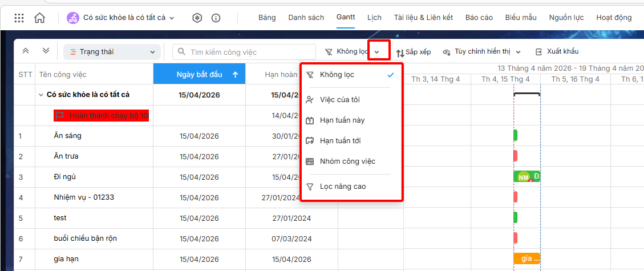Viewport: 644px width, 271px height.
Task: Click the milestone flag icon in red row
Action: [60, 115]
